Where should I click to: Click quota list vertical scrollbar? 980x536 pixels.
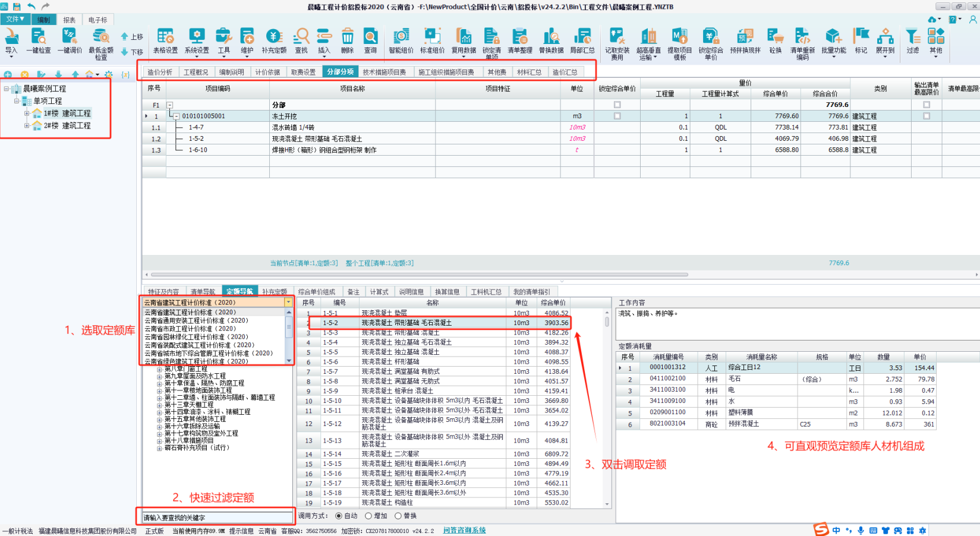coord(607,321)
